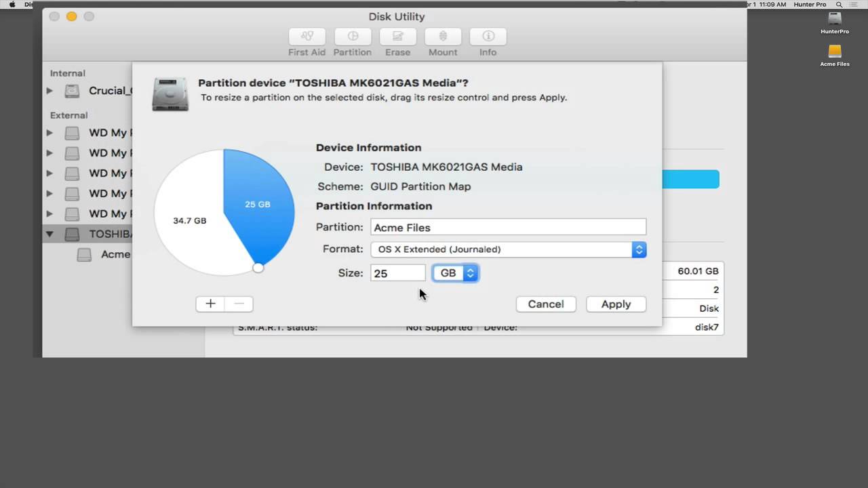Open the Partition toolbar icon
Viewport: 868px width, 488px height.
click(352, 37)
